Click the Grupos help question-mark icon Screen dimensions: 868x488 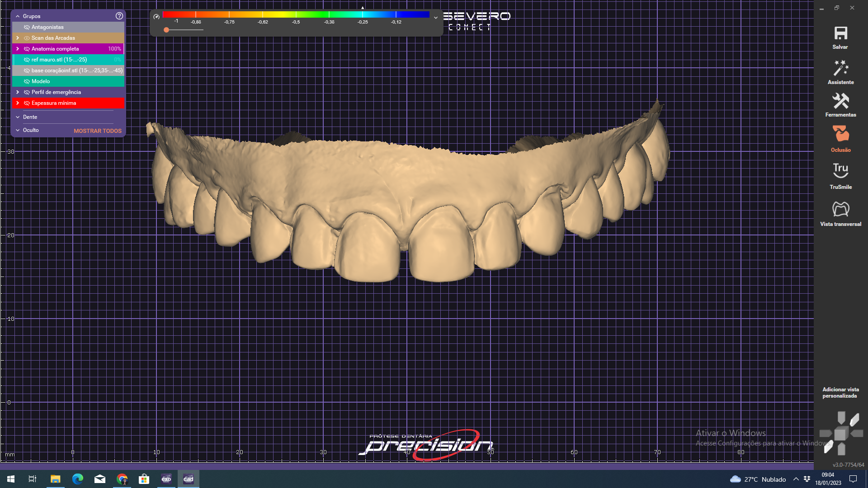(x=119, y=16)
